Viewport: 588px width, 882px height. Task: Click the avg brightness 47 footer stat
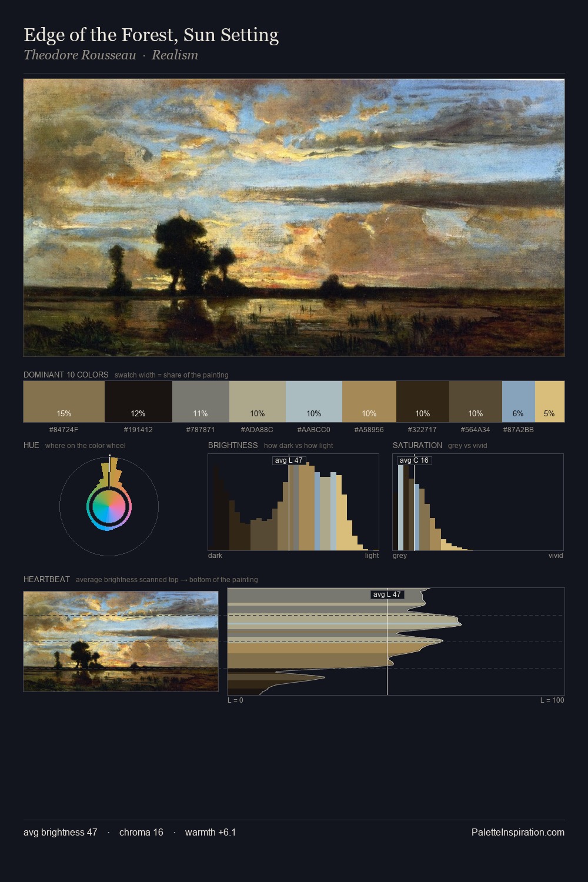[x=61, y=832]
